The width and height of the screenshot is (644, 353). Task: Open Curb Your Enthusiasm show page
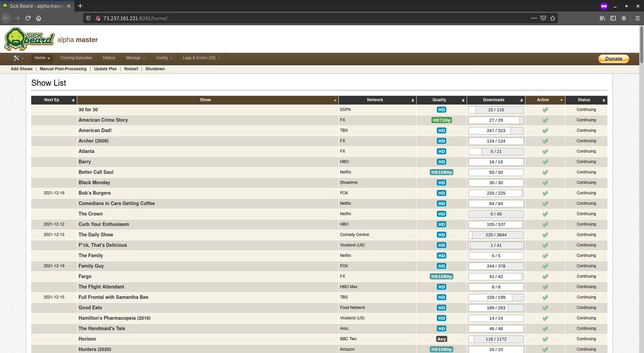[x=104, y=224]
